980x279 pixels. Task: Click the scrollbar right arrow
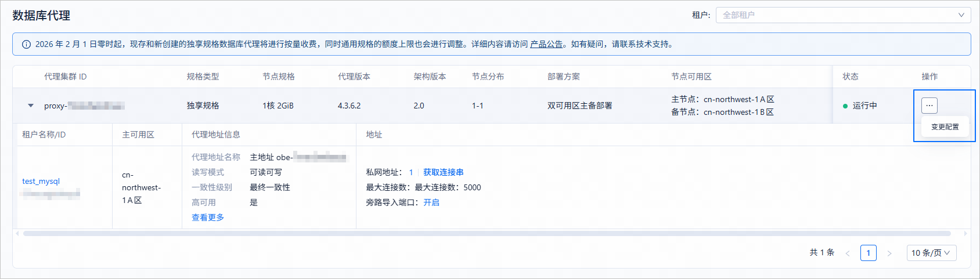point(965,233)
